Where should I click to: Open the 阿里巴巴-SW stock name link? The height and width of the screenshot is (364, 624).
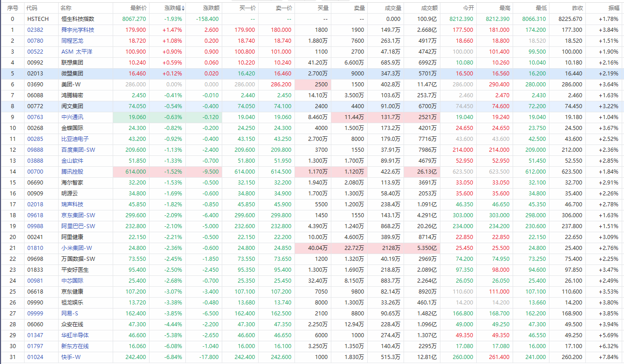point(78,226)
